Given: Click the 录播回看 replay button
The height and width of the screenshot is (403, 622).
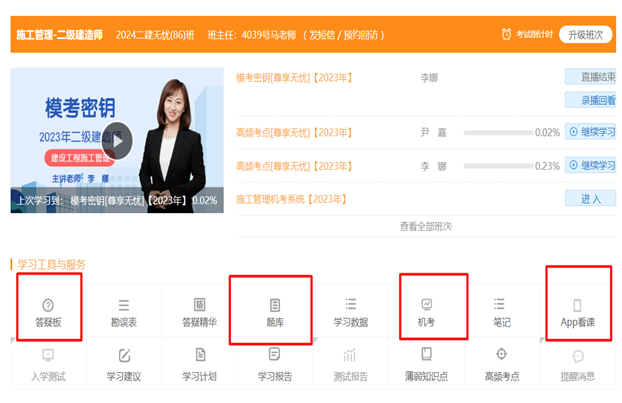Looking at the screenshot, I should pyautogui.click(x=591, y=100).
